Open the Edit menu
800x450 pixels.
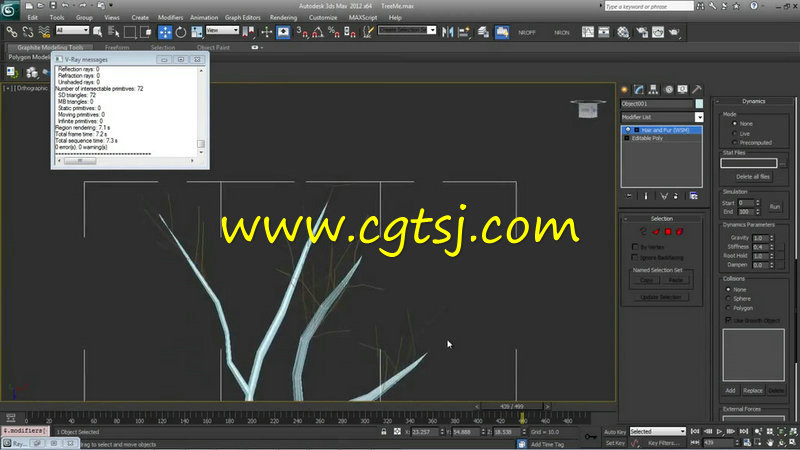(x=33, y=17)
